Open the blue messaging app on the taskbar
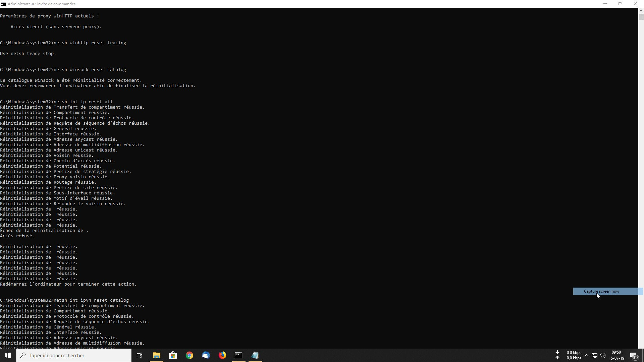 206,355
